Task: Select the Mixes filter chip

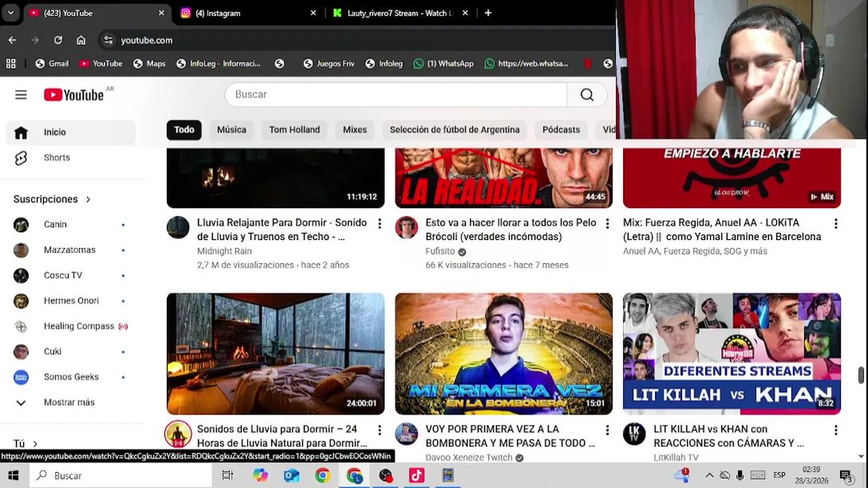Action: pos(355,129)
